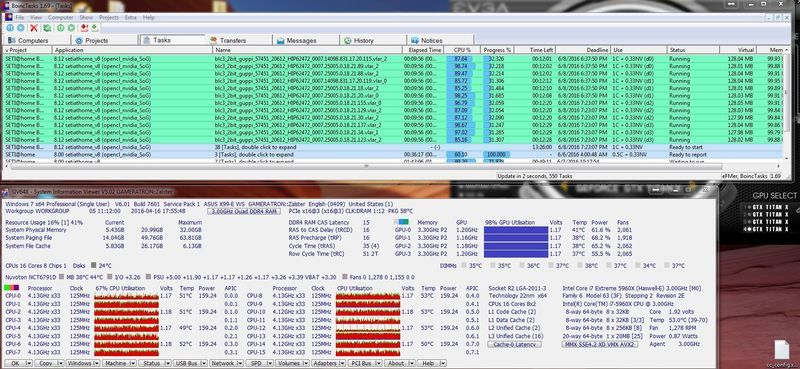Click the red X Abort task icon
Screen dimensions: 800x369
(34, 28)
